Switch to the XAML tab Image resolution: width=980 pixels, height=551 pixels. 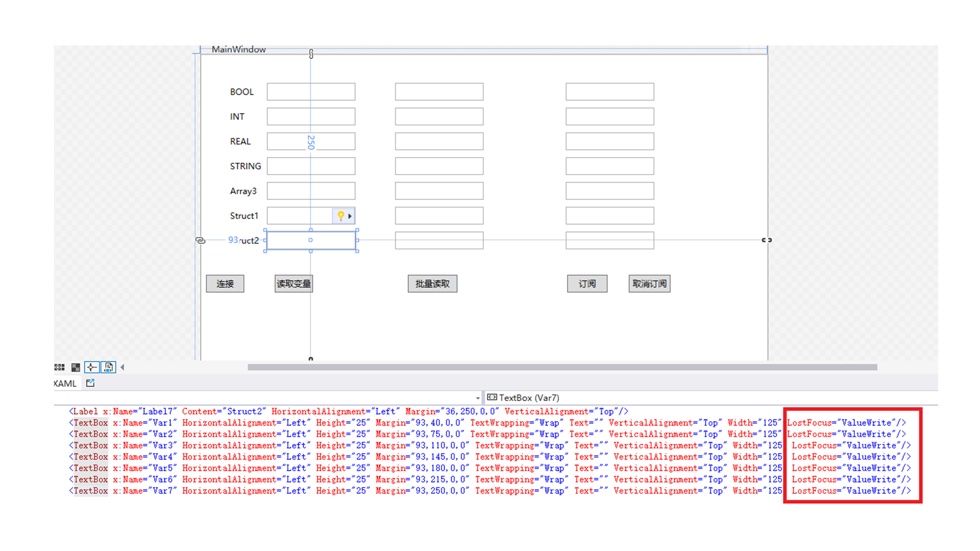65,384
